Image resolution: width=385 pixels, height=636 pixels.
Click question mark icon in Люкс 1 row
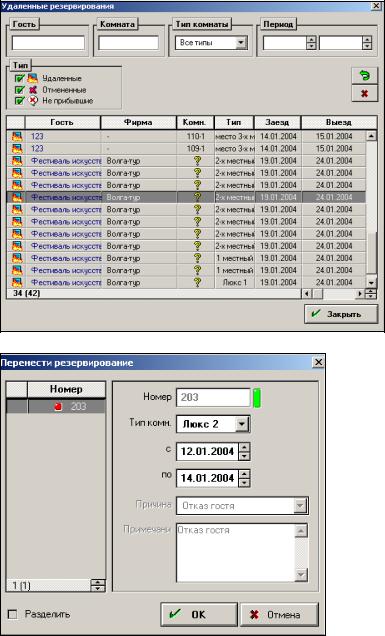coord(197,282)
